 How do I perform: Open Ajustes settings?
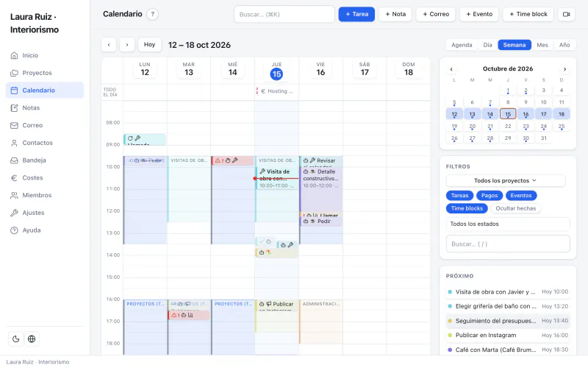click(x=45, y=213)
